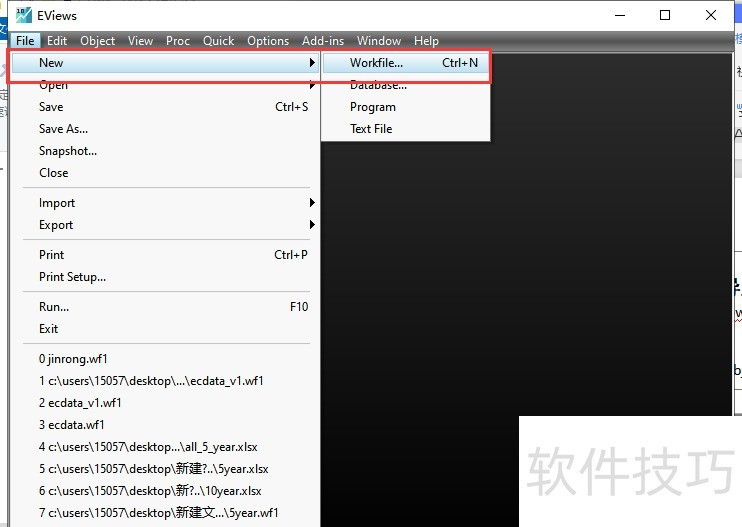
Task: Expand the Open submenu entry
Action: [x=164, y=85]
